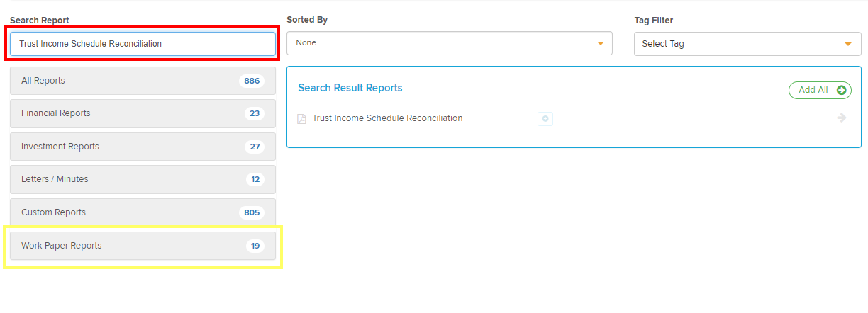Click the green arrow icon in Add All
The width and height of the screenshot is (868, 313).
pyautogui.click(x=842, y=90)
